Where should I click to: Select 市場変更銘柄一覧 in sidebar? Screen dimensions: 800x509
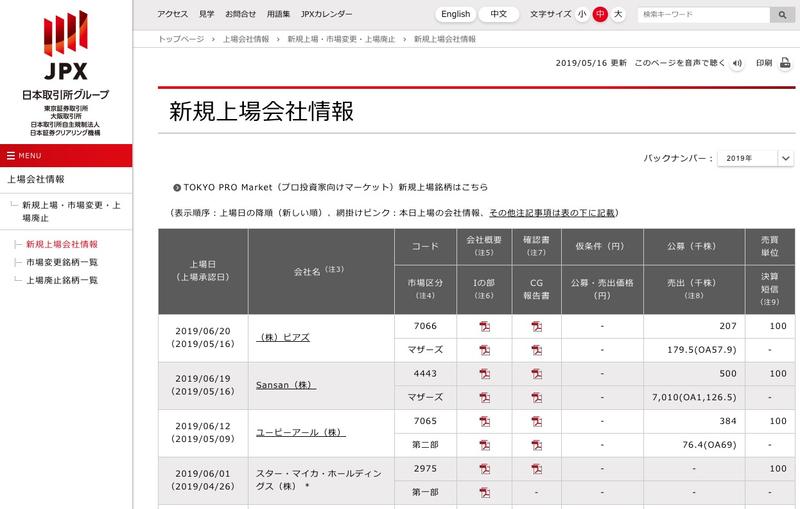(62, 262)
